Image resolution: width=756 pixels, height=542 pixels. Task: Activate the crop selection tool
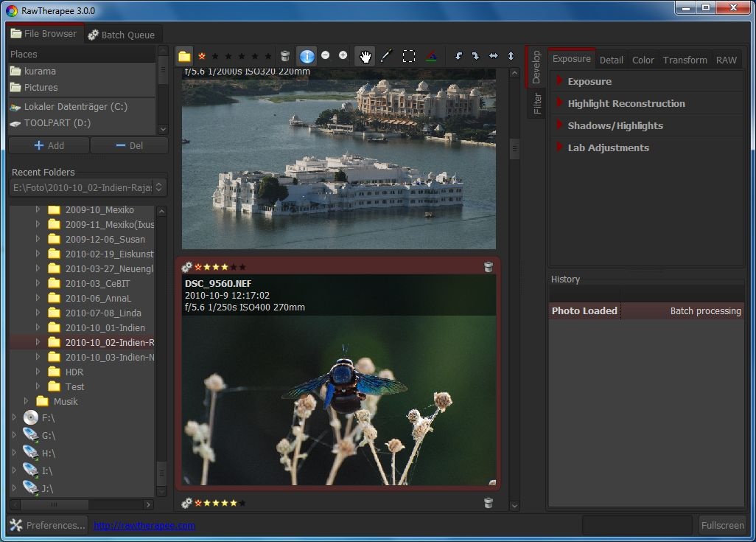click(x=409, y=56)
